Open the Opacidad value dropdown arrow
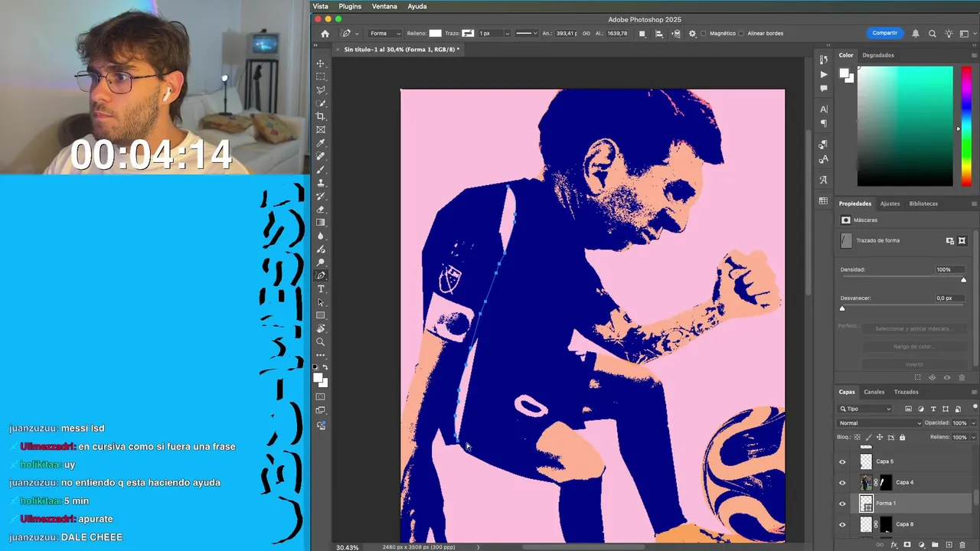 coord(973,423)
